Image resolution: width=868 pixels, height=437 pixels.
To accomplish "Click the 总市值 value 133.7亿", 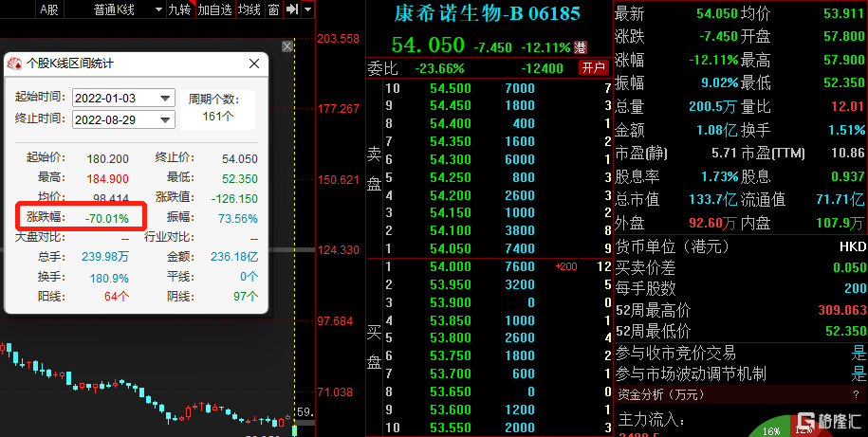I will (x=713, y=199).
